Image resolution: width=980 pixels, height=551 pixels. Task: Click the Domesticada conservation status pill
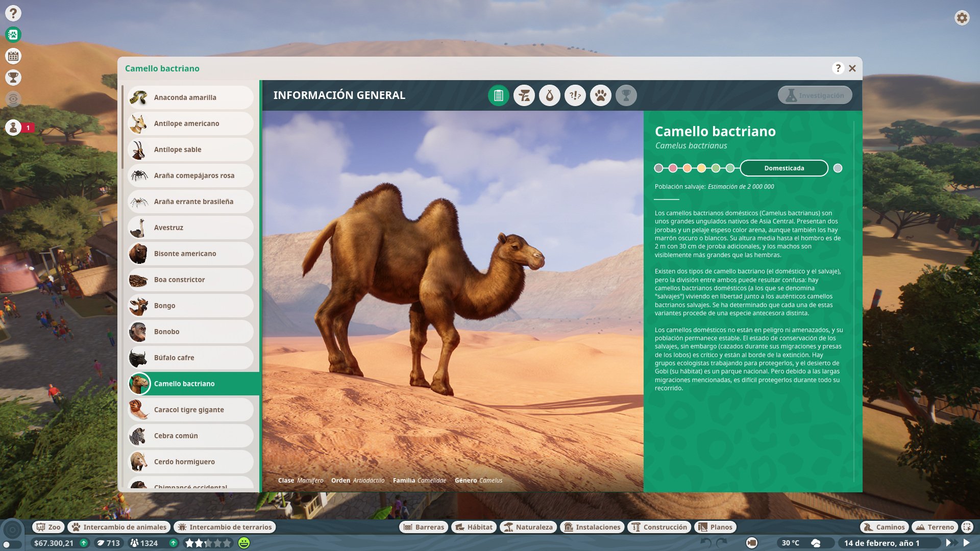[783, 168]
